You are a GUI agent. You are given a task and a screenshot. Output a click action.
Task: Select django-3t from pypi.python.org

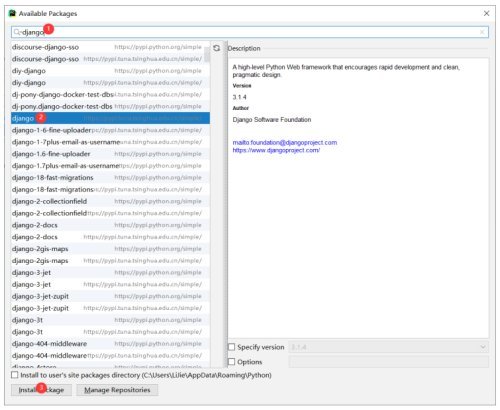coord(110,320)
